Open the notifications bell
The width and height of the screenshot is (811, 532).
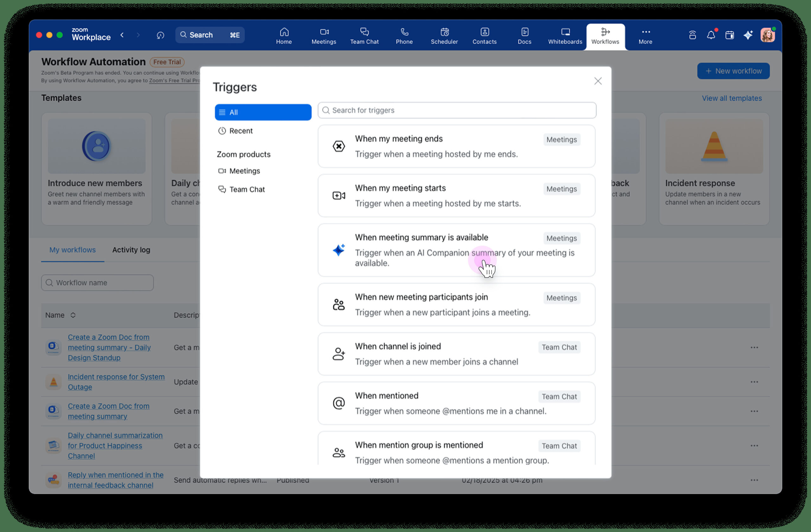pos(711,35)
